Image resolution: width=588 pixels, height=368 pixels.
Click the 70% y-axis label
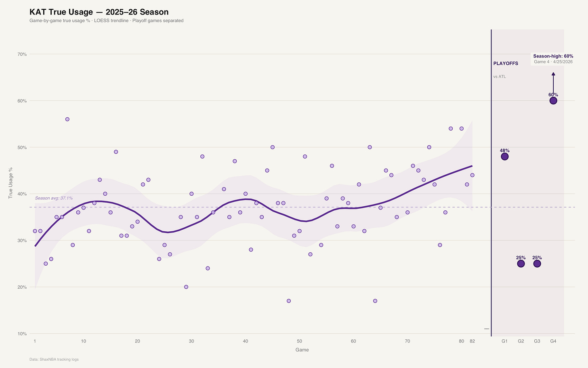click(x=22, y=54)
